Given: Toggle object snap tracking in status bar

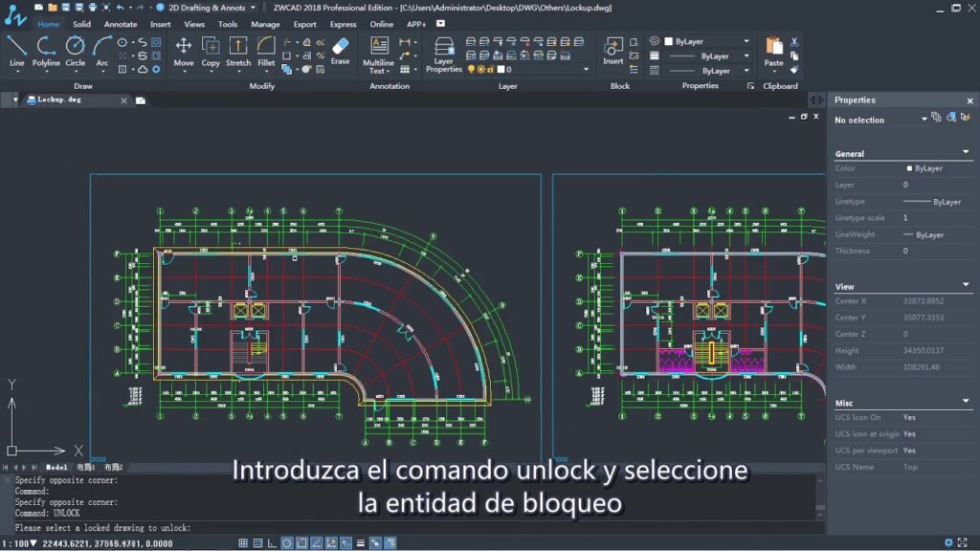Looking at the screenshot, I should click(316, 543).
